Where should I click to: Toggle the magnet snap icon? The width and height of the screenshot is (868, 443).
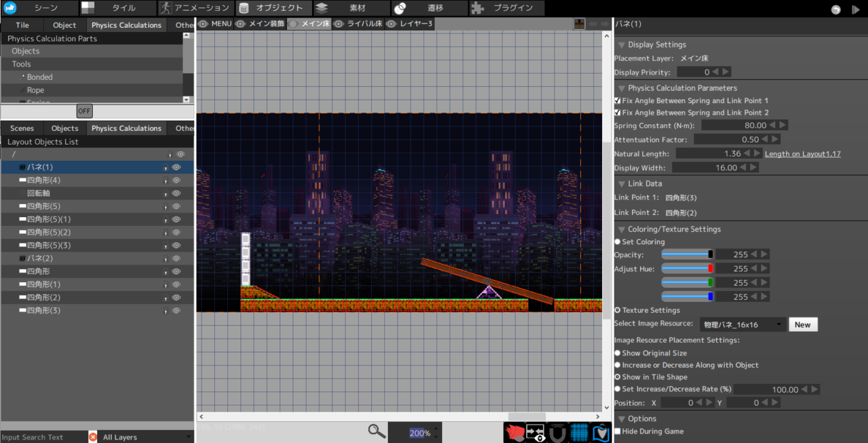(x=557, y=432)
